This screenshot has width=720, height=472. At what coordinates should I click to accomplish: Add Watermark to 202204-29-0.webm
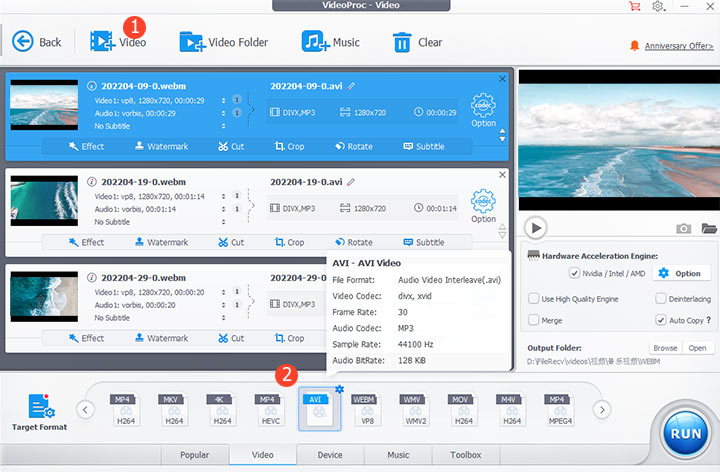click(162, 338)
